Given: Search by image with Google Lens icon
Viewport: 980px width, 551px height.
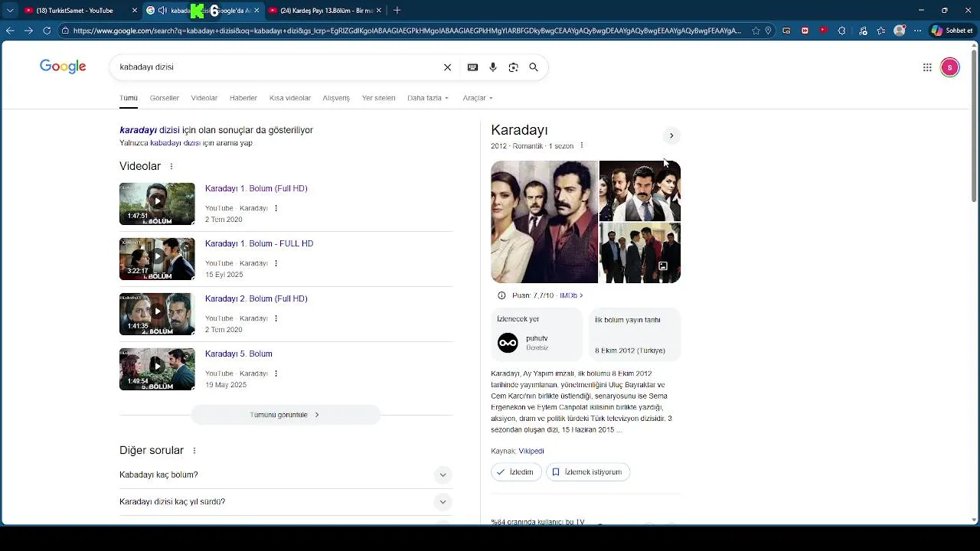Looking at the screenshot, I should [x=514, y=67].
